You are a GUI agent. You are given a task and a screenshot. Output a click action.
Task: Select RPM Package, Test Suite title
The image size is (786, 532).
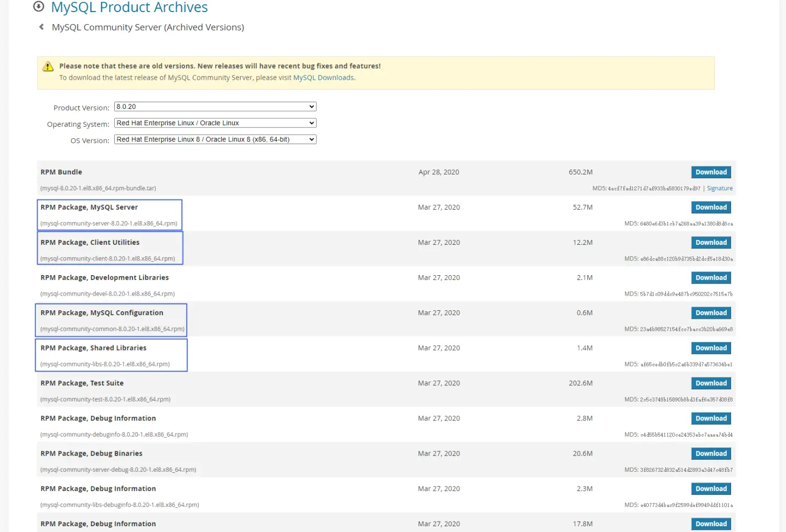pyautogui.click(x=82, y=383)
